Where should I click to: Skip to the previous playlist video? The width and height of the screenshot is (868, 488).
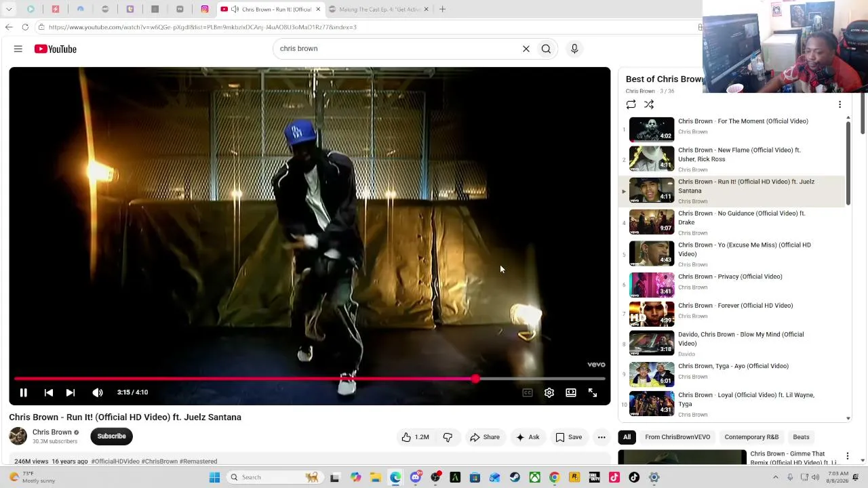click(x=49, y=392)
